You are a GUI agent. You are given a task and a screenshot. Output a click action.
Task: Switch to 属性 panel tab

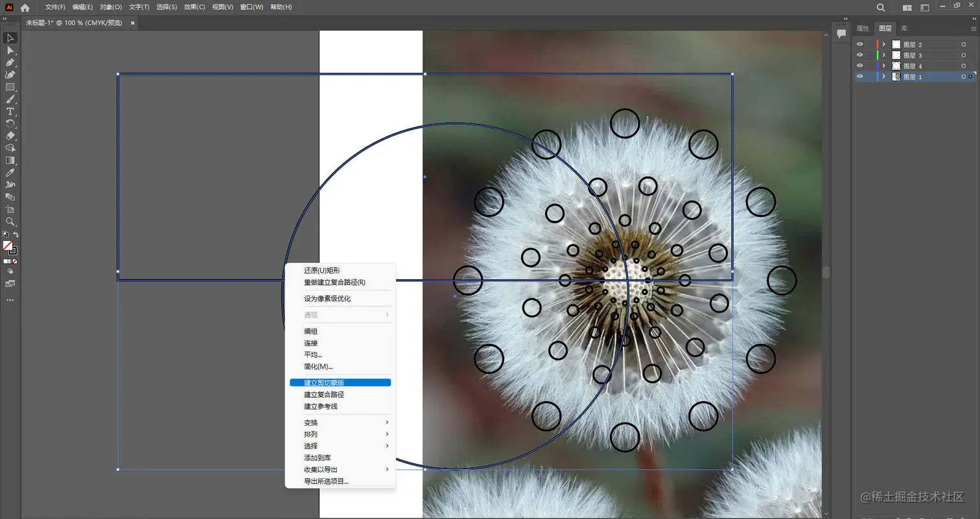(863, 29)
